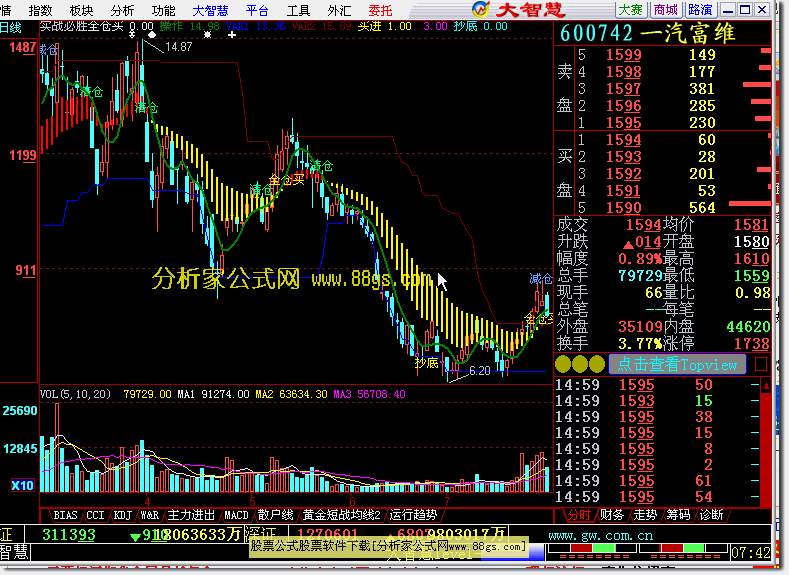Click the 涨停 limit-up value 1738
The image size is (789, 575).
tap(752, 344)
